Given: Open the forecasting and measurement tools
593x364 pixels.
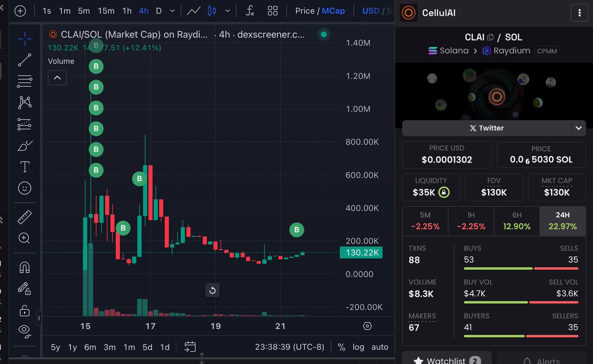Looking at the screenshot, I should pyautogui.click(x=24, y=124).
